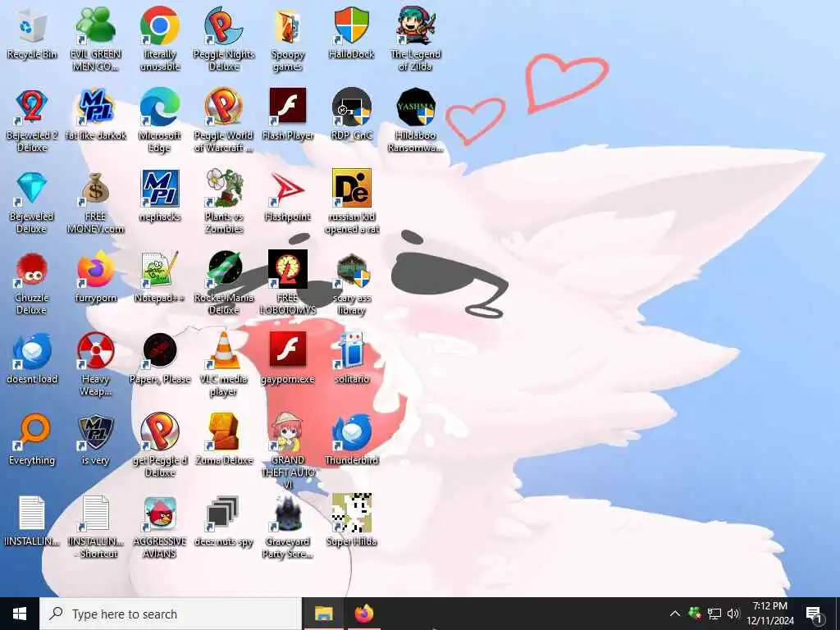Click the 'scary ass library' icon
Image resolution: width=840 pixels, height=630 pixels.
coord(351,271)
